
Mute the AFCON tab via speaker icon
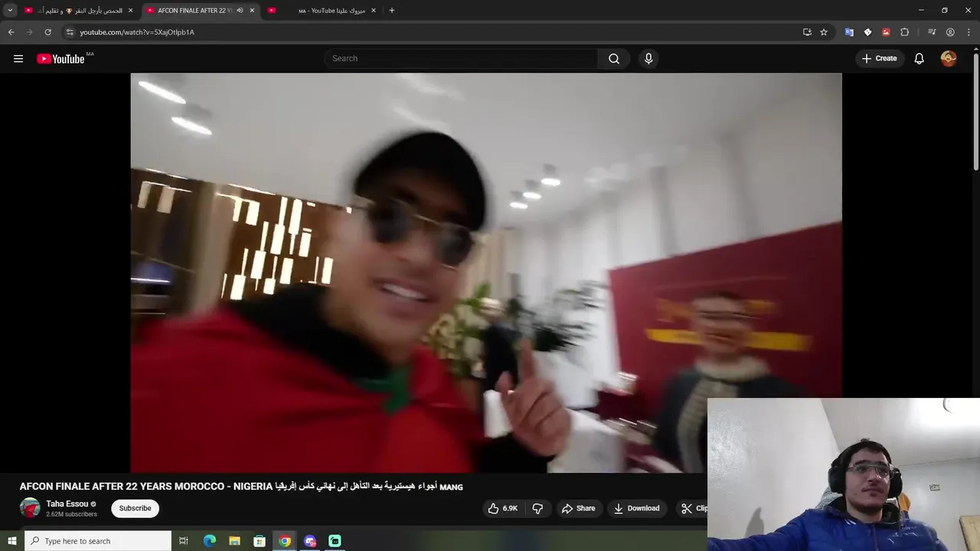point(240,11)
